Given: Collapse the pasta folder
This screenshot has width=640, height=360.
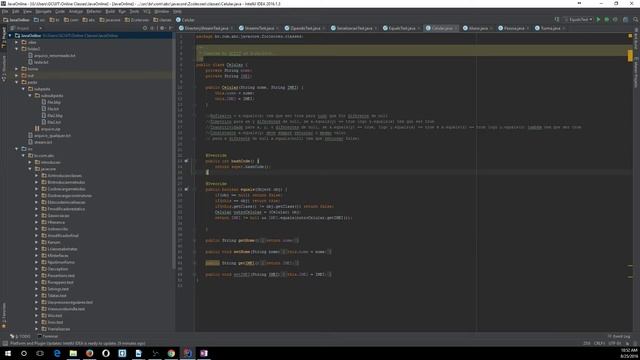Looking at the screenshot, I should [x=17, y=82].
